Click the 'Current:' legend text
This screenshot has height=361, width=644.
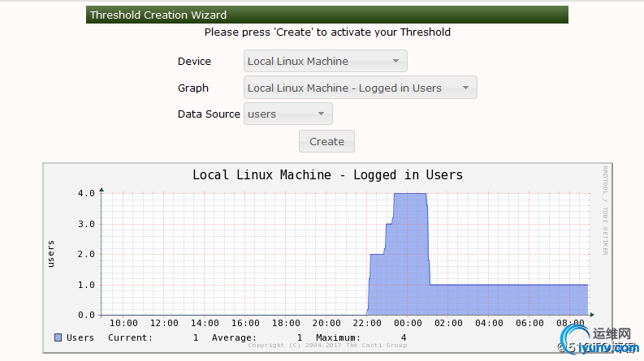click(x=130, y=337)
